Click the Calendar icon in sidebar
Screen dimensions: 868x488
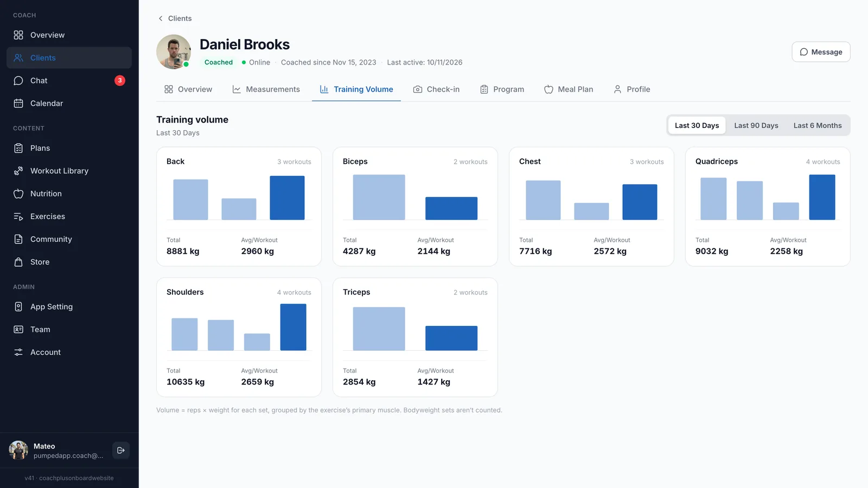[18, 104]
